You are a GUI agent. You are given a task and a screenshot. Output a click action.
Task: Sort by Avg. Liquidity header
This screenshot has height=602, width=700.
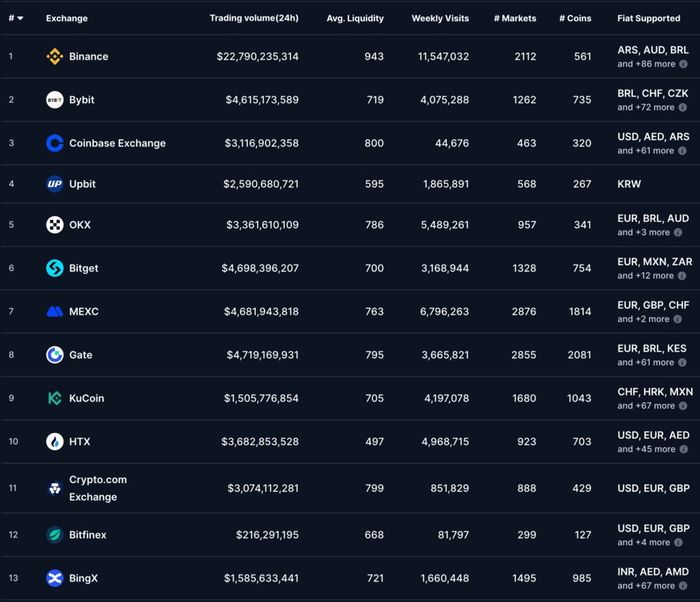[355, 18]
